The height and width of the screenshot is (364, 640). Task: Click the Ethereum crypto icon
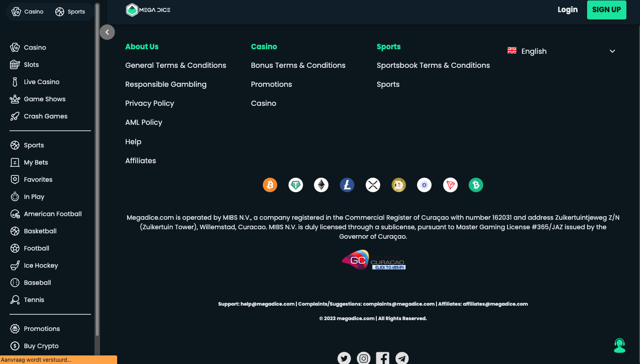(321, 185)
